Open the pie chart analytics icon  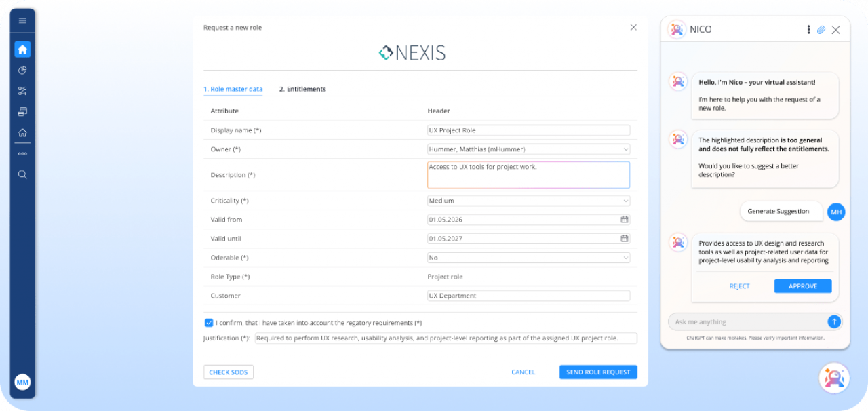click(22, 71)
